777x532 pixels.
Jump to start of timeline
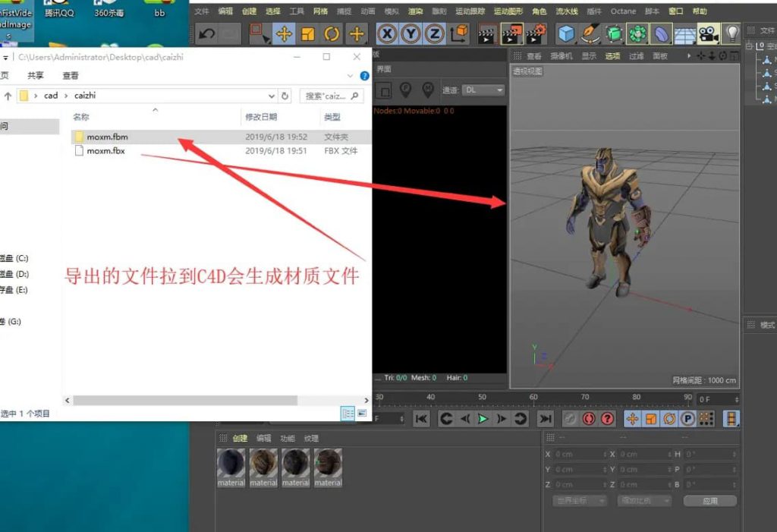coord(421,419)
